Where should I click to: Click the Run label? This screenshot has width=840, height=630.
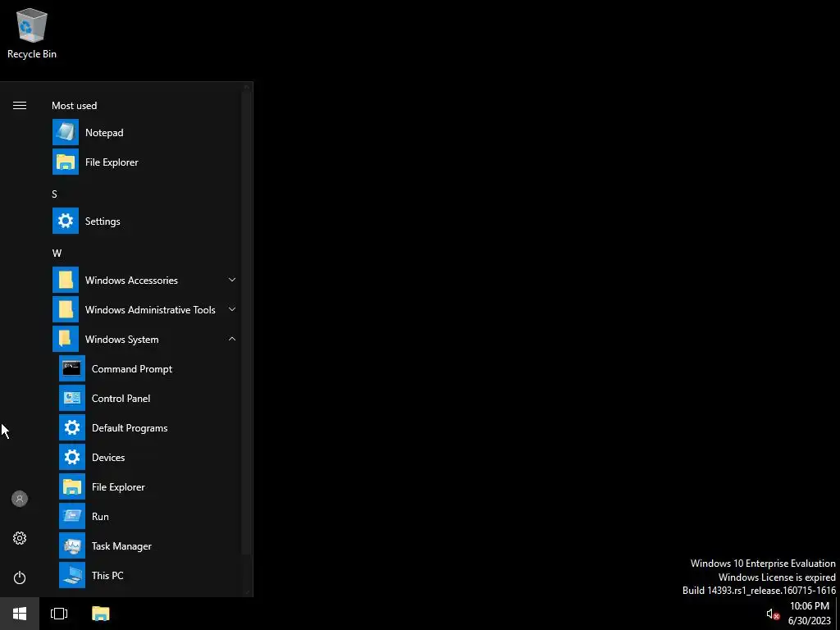100,517
